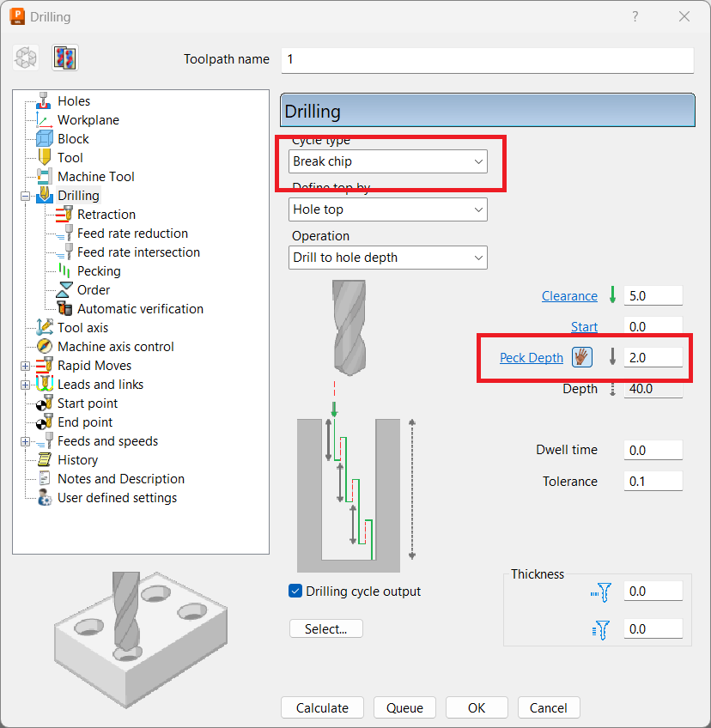Collapse the Drilling tree node

point(25,195)
